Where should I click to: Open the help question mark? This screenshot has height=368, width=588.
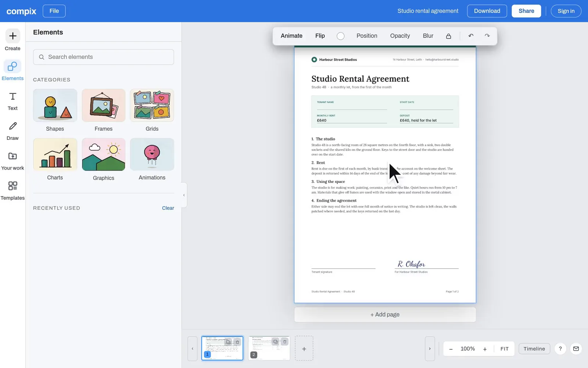(x=560, y=349)
